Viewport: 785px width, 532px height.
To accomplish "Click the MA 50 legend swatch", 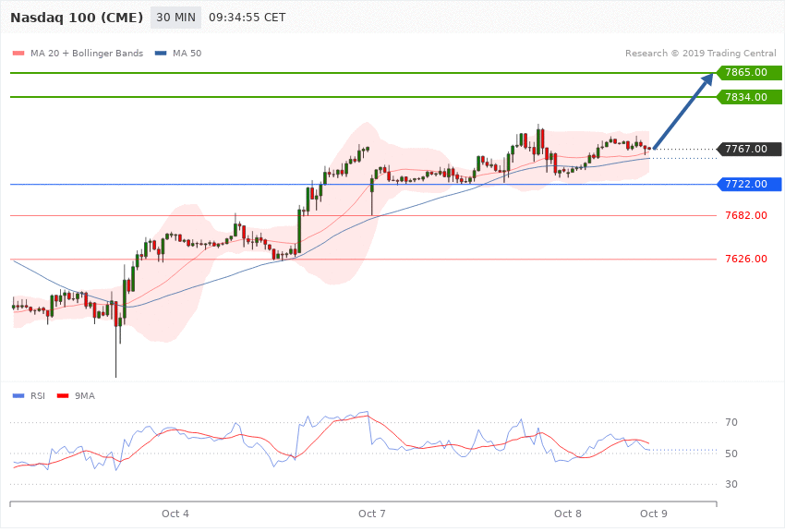I will 161,53.
